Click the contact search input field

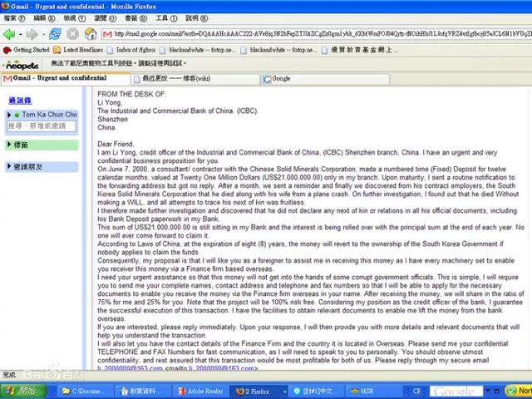[41, 126]
